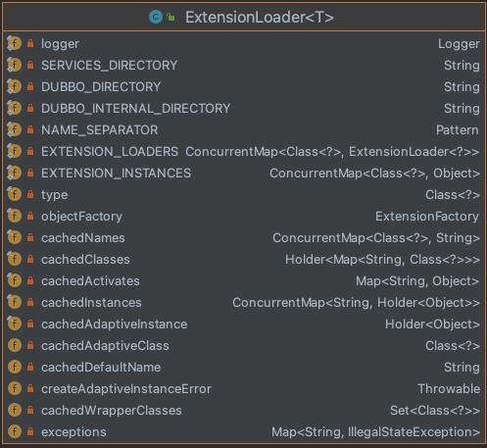Click the lock icon beside cachedDefaultName
487x448 pixels.
tap(30, 367)
